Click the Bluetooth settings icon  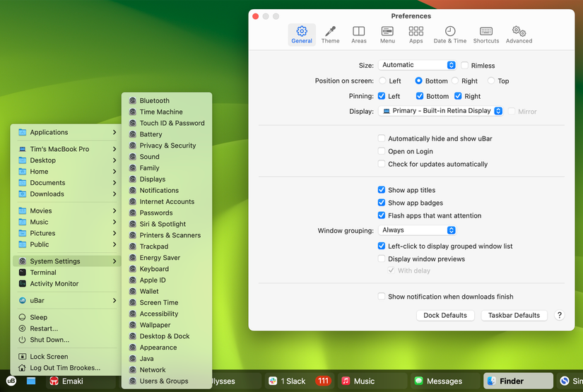(x=132, y=101)
